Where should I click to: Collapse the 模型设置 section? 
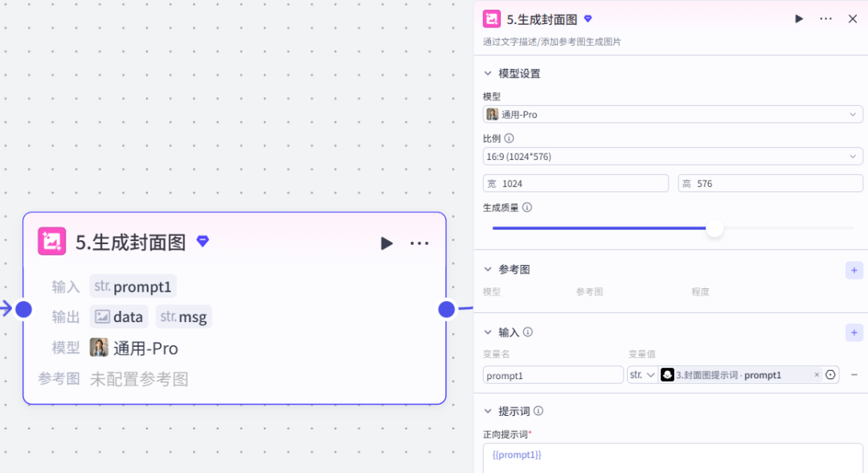(486, 72)
